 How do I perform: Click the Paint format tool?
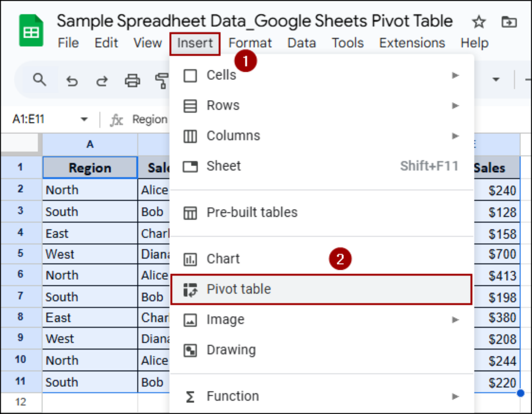[162, 81]
